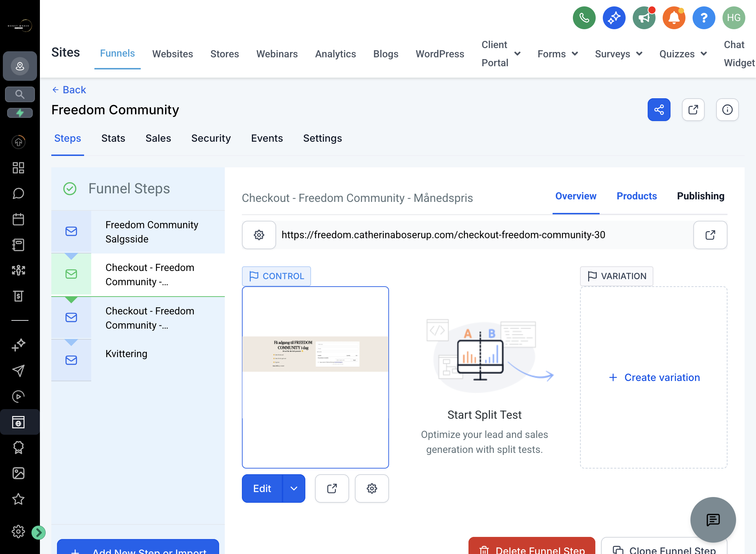Open the conversations chat bubble sidebar icon
This screenshot has width=756, height=554.
19,193
